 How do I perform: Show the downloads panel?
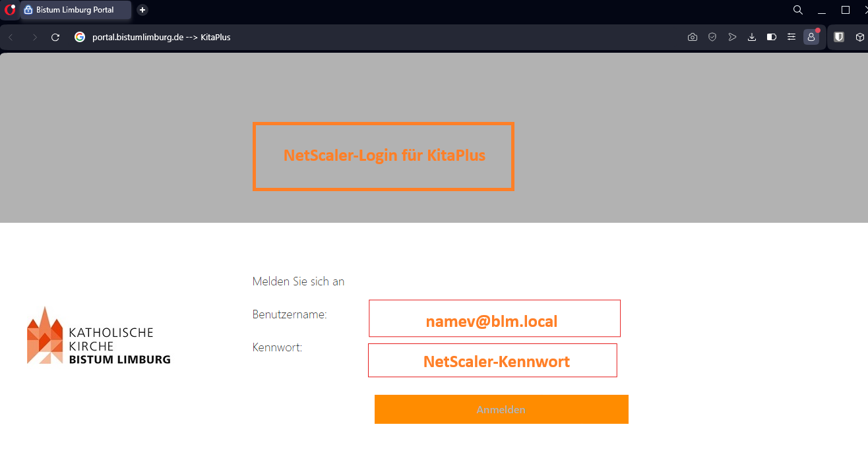(x=752, y=38)
